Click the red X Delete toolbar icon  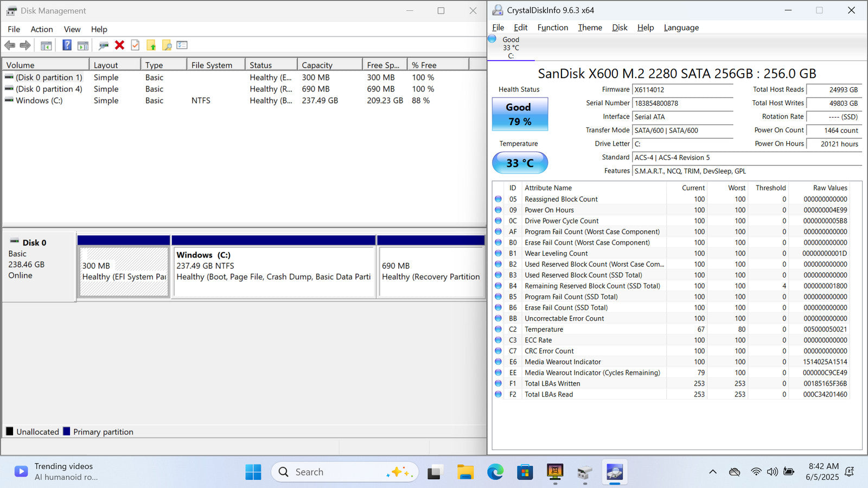point(120,46)
